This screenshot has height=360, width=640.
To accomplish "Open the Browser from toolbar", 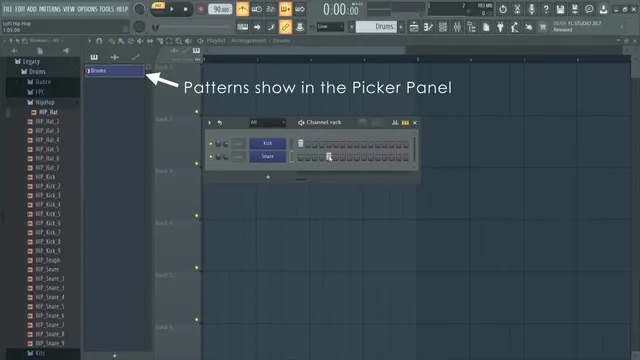I will coord(471,27).
